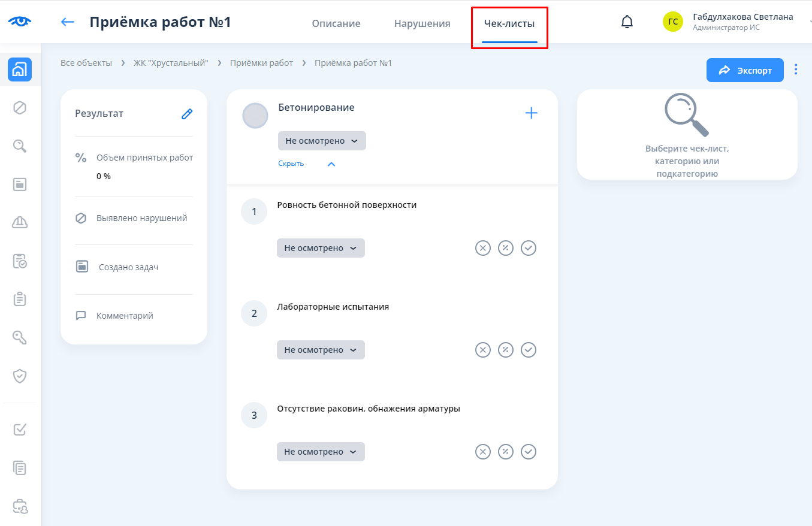
Task: Edit Результат with the pencil icon
Action: point(187,114)
